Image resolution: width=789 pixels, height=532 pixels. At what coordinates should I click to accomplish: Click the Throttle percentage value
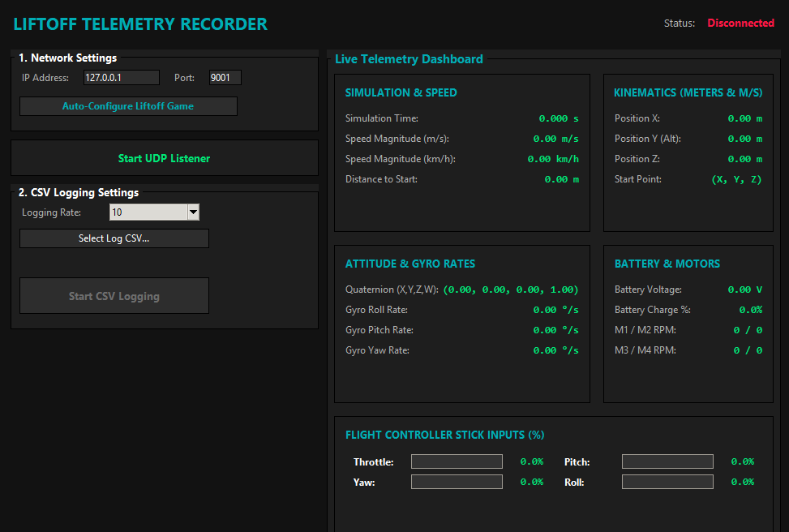click(x=532, y=461)
